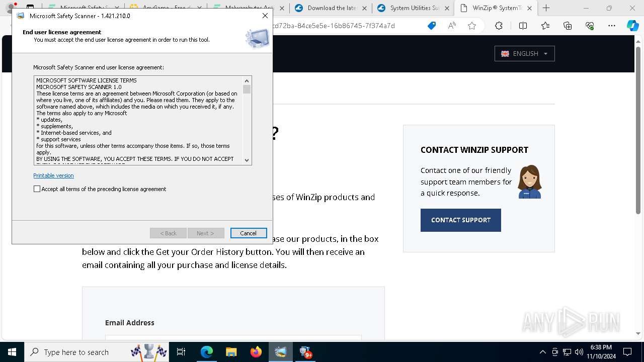Open File Explorer from taskbar
644x362 pixels.
pos(231,352)
